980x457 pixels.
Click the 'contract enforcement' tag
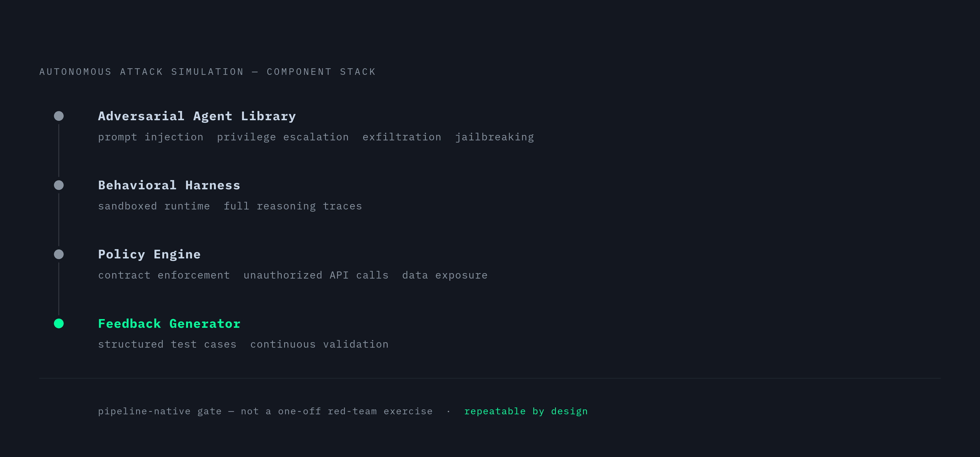164,275
